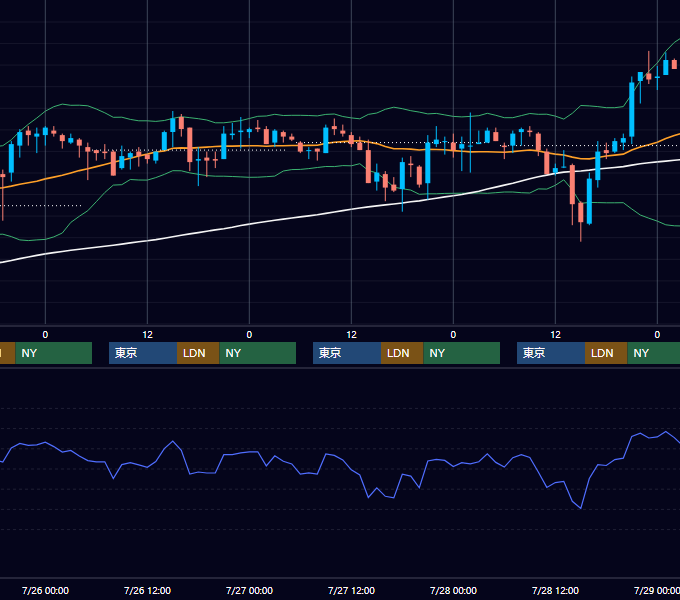Viewport: 680px width, 600px height.
Task: Select the NY session block spanning 7/29 00:00
Action: point(654,353)
